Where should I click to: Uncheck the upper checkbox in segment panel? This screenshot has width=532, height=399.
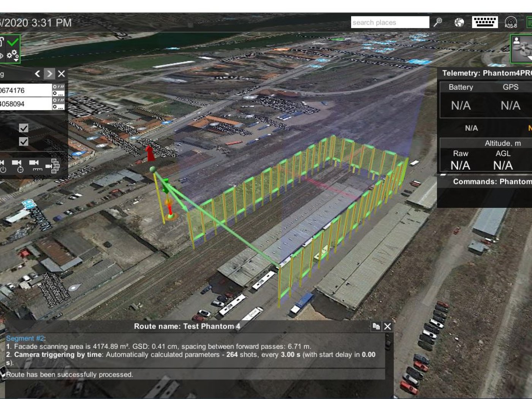pos(24,128)
